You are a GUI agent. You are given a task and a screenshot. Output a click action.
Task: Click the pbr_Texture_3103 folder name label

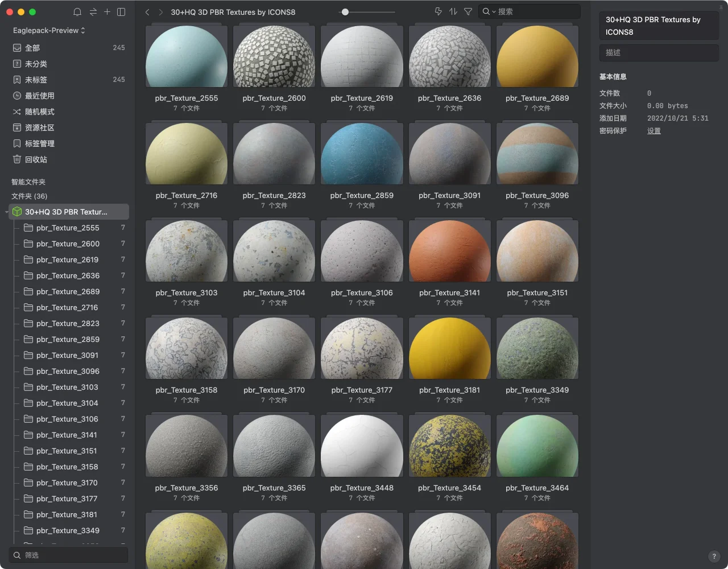point(187,292)
